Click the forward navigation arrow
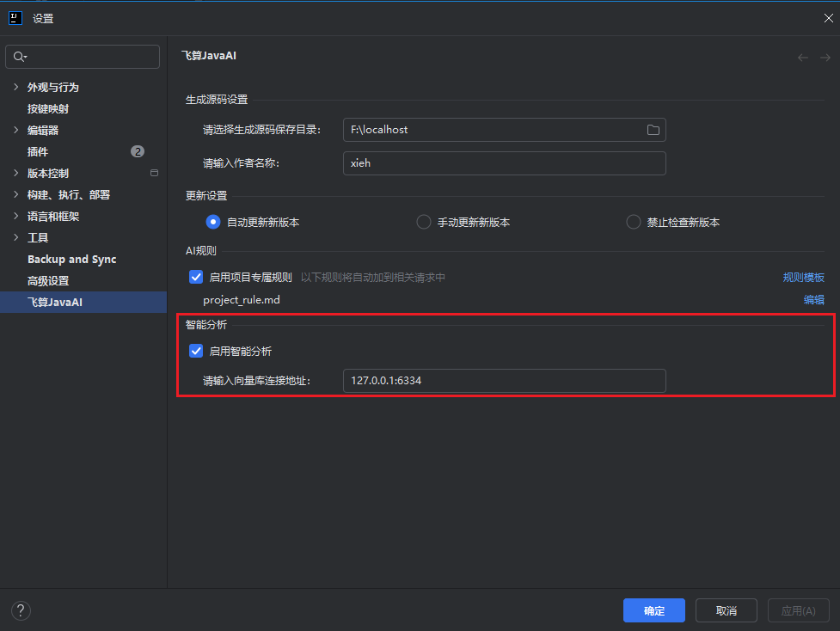Screen dimensions: 840x631 825,58
